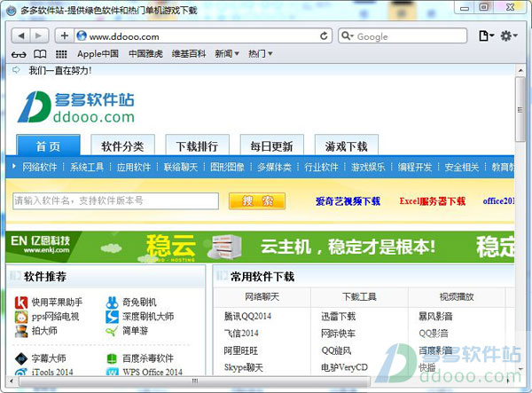532x393 pixels.
Task: Open 暴风影音 link
Action: (435, 317)
